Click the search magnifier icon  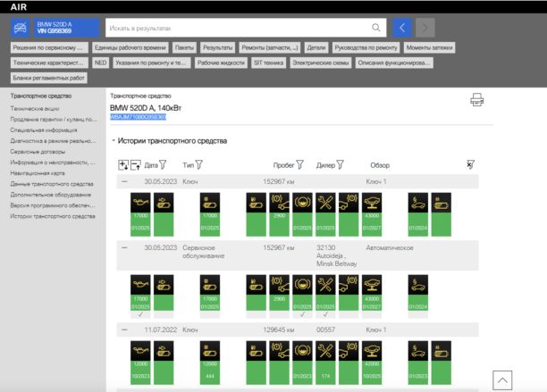pos(375,28)
